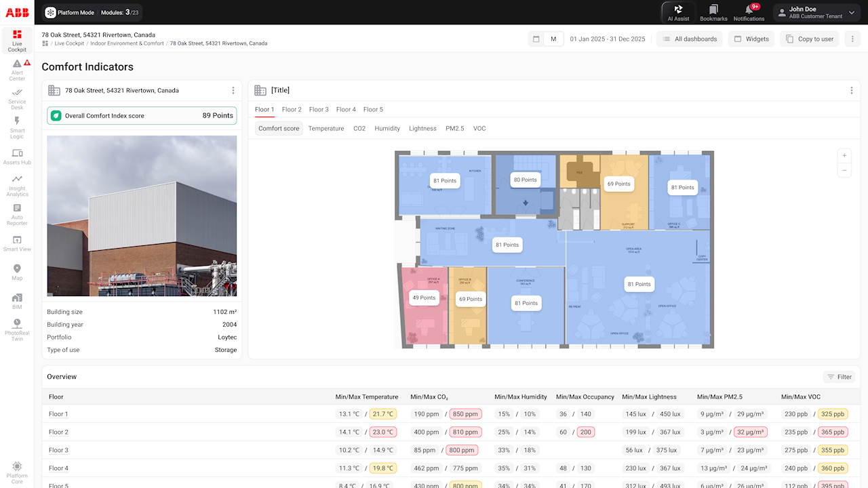Open Widgets panel
This screenshot has width=868, height=488.
point(751,39)
